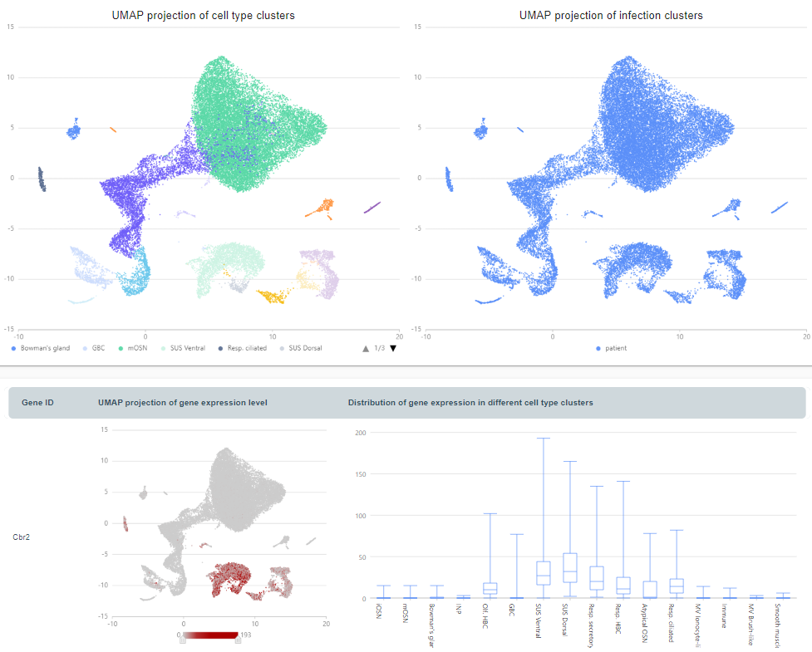Click the Resp. ciliated legend dot

(x=221, y=348)
